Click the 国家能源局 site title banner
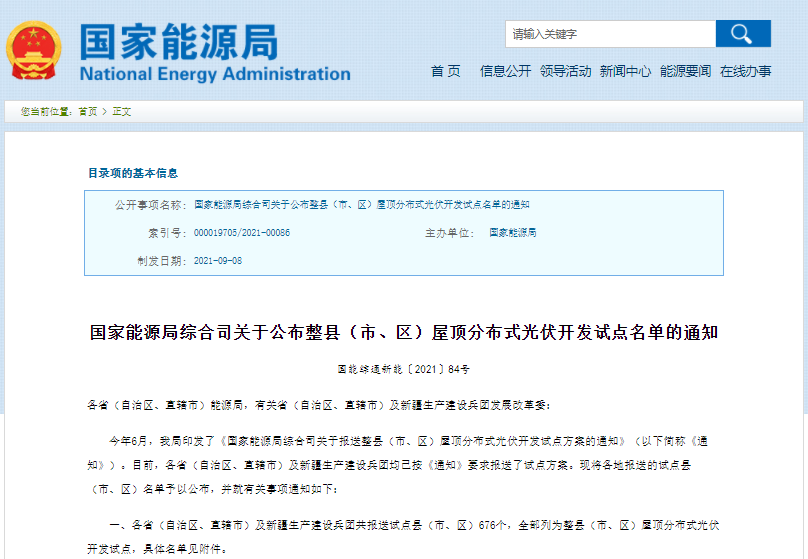The height and width of the screenshot is (559, 808). (179, 41)
